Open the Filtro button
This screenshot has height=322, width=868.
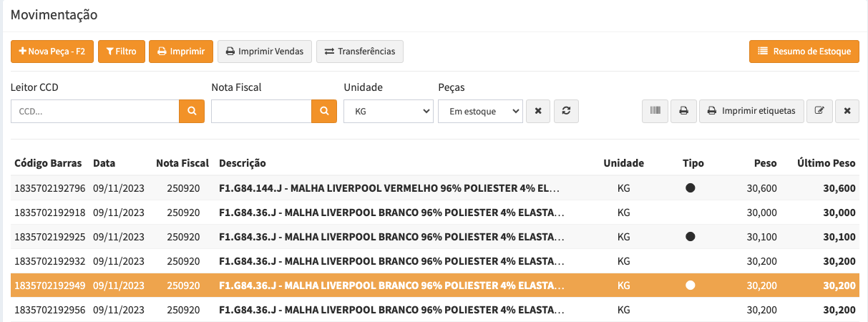(x=122, y=52)
